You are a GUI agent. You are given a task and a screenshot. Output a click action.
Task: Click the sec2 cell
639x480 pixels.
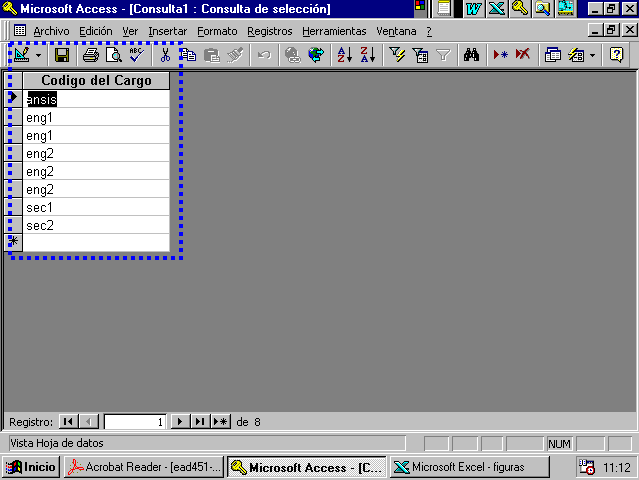tap(96, 225)
